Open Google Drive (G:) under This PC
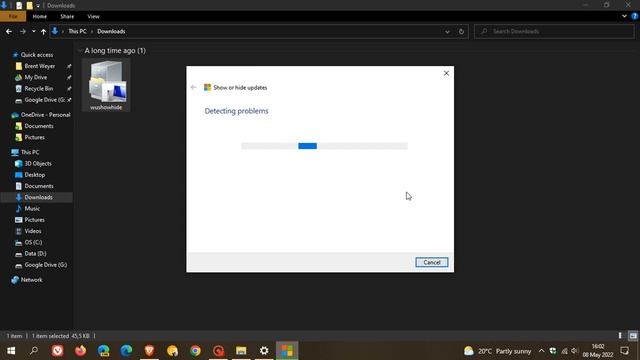 (x=46, y=265)
